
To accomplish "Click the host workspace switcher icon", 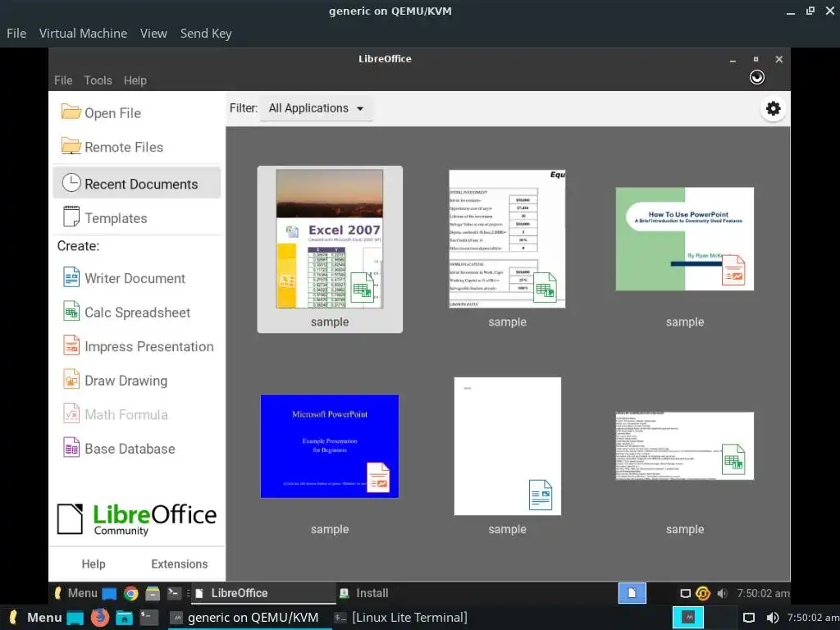I will 688,618.
